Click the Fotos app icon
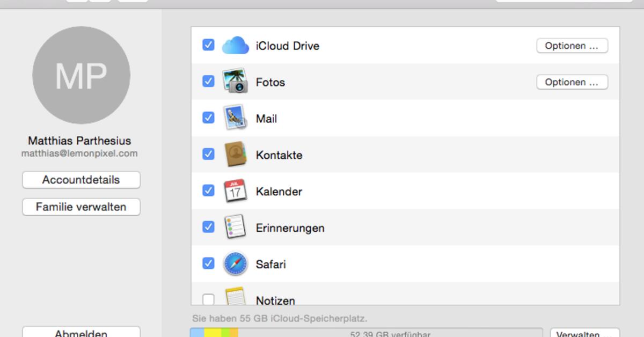 tap(235, 82)
